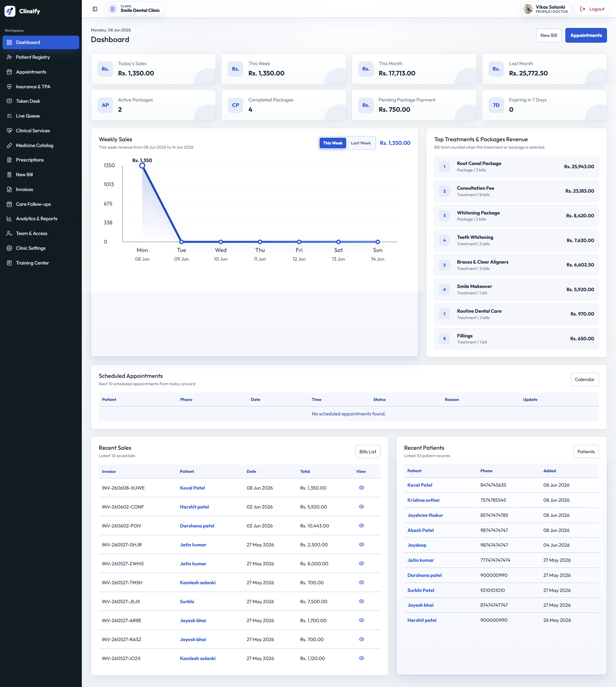View invoice INV-260527-ZWH0 with eye icon
616x687 pixels.
click(x=362, y=564)
